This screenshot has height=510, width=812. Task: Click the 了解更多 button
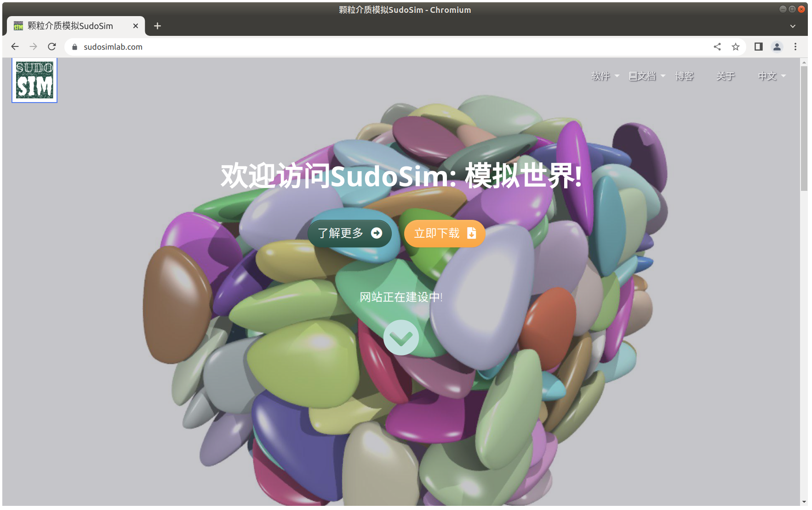(x=349, y=234)
